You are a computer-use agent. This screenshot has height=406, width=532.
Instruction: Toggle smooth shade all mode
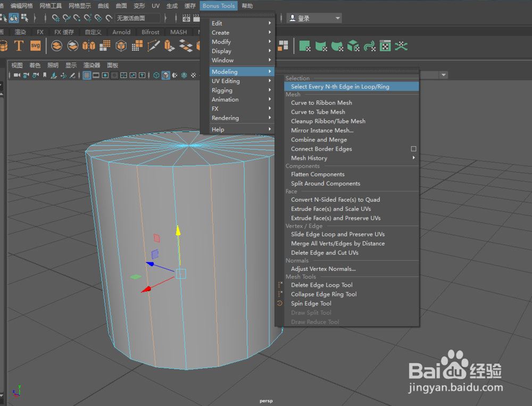pyautogui.click(x=165, y=75)
